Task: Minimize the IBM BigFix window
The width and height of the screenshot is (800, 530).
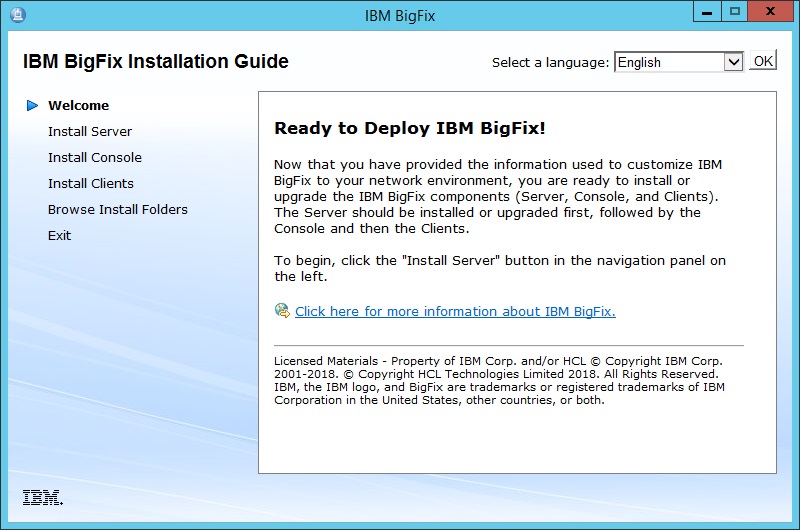Action: pos(705,12)
